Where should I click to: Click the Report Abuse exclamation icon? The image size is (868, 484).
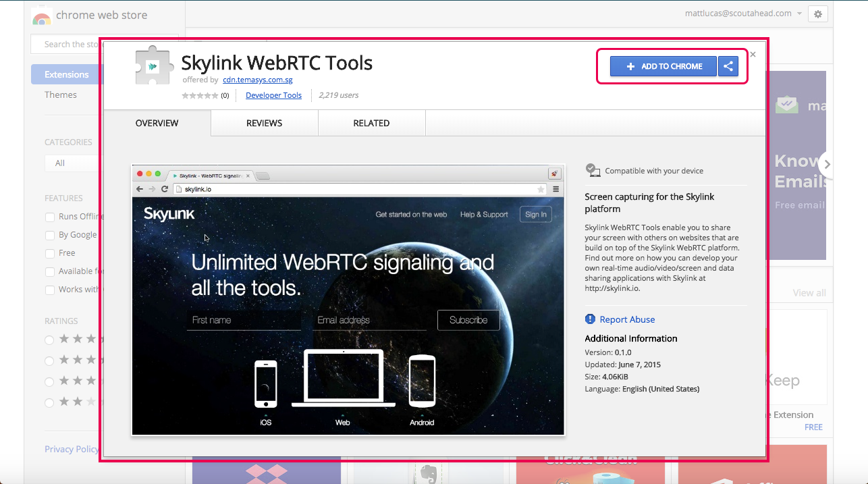click(x=591, y=319)
